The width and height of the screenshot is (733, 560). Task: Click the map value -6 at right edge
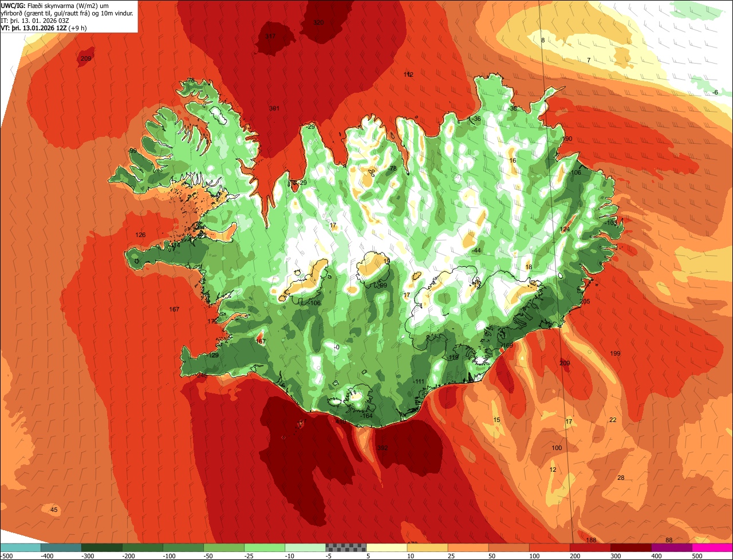715,93
